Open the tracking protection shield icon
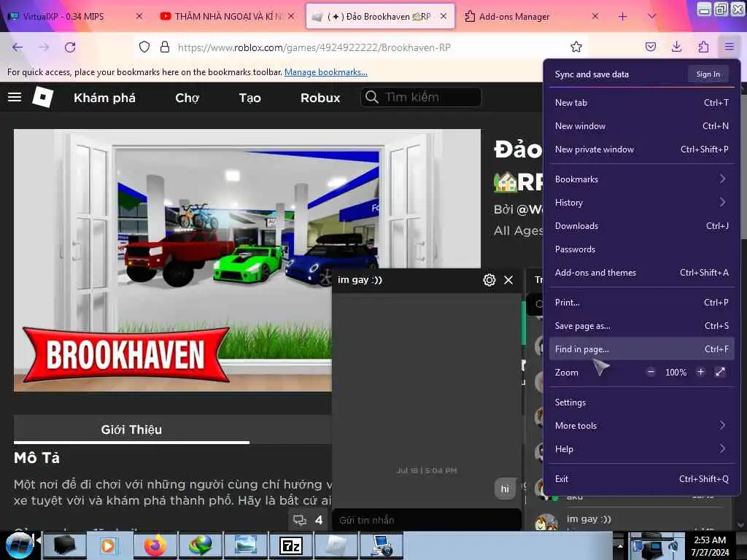The width and height of the screenshot is (747, 560). click(x=144, y=47)
